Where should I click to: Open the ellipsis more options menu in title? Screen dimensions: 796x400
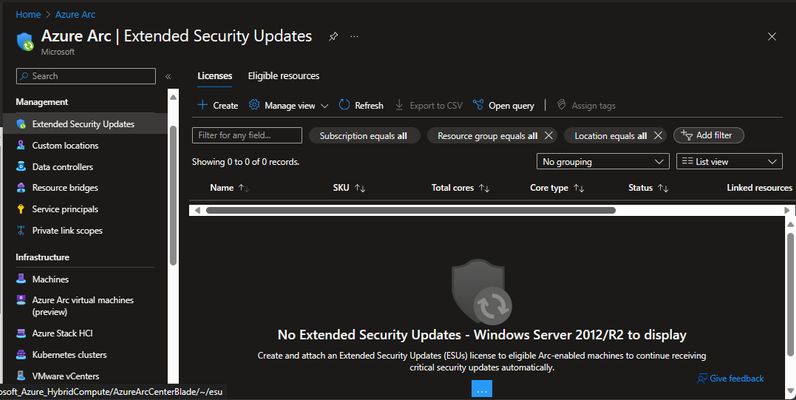coord(354,37)
